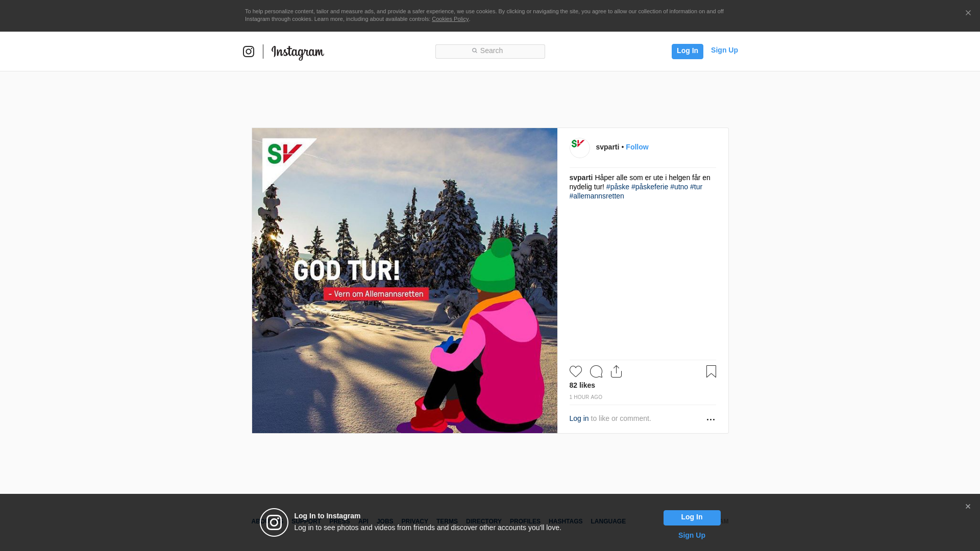Open the LANGUAGE footer selector
This screenshot has height=551, width=980.
(x=608, y=521)
